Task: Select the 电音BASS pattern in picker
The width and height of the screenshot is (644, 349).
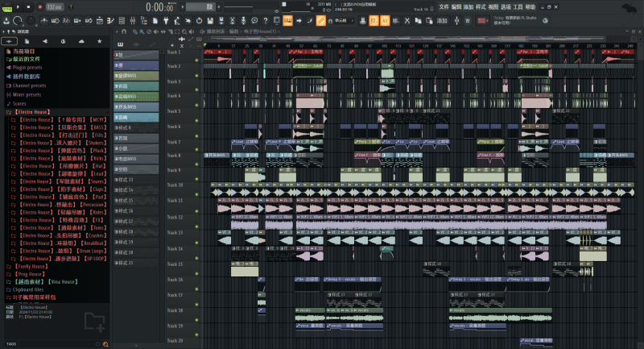Action: 136,159
